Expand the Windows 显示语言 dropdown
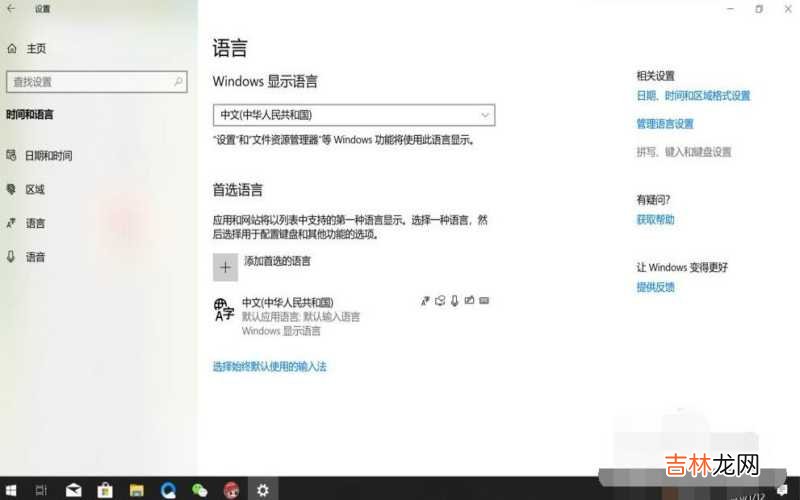This screenshot has width=800, height=500. click(x=354, y=115)
